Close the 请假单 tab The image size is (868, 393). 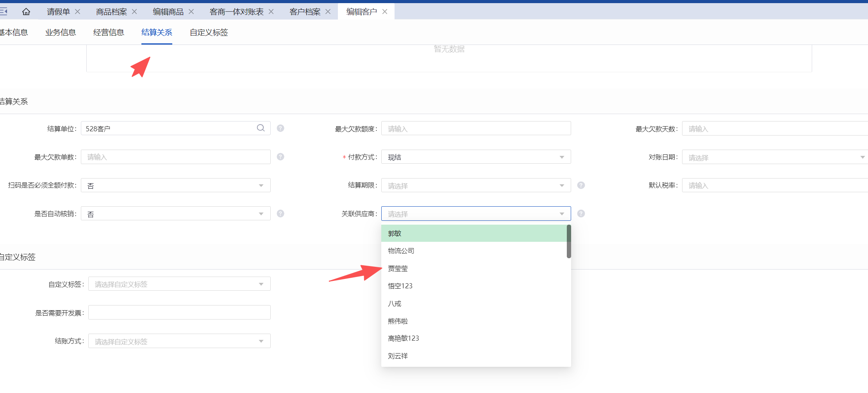coord(78,12)
